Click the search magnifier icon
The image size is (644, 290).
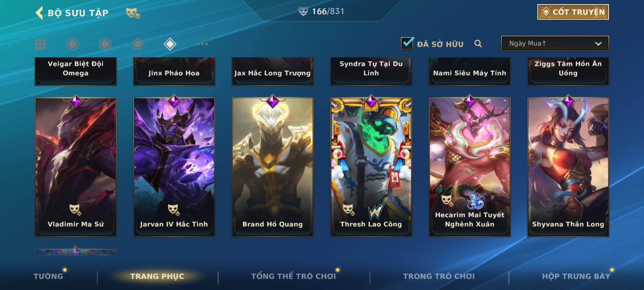pos(478,44)
